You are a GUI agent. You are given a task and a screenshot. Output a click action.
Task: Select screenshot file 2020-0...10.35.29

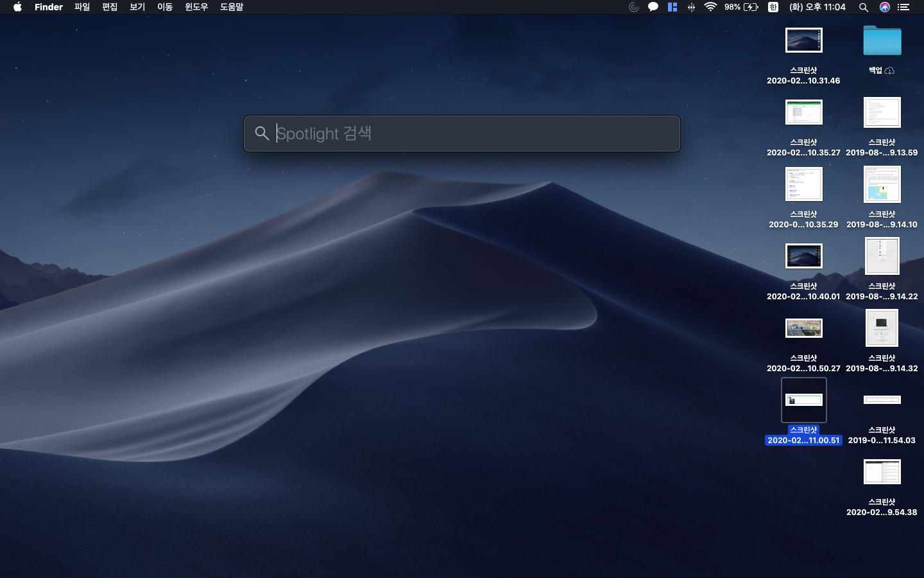804,184
